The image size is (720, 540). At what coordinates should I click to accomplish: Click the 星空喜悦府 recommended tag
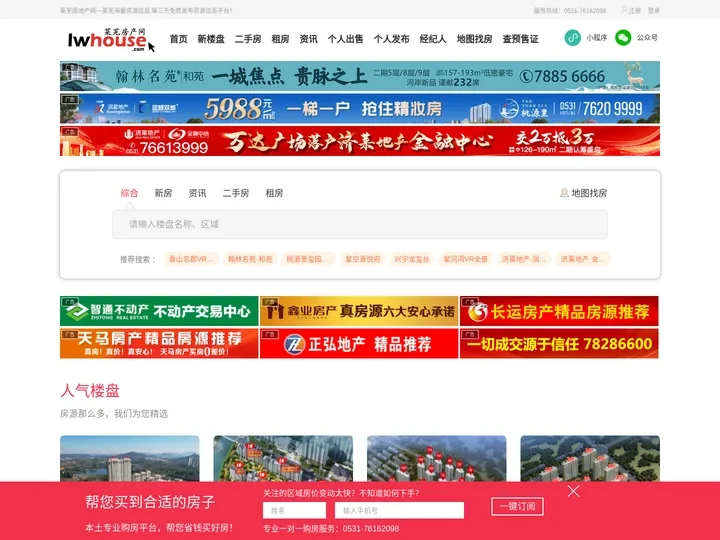[x=363, y=259]
